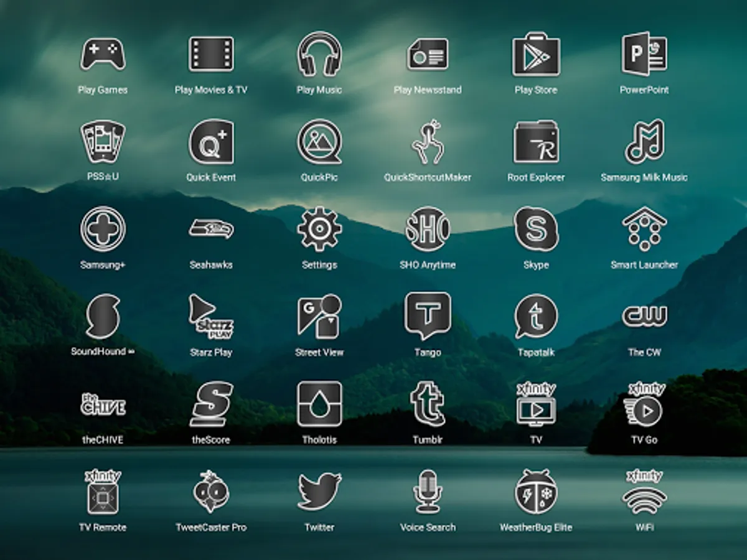Image resolution: width=747 pixels, height=560 pixels.
Task: Open the Play Store app
Action: (536, 54)
